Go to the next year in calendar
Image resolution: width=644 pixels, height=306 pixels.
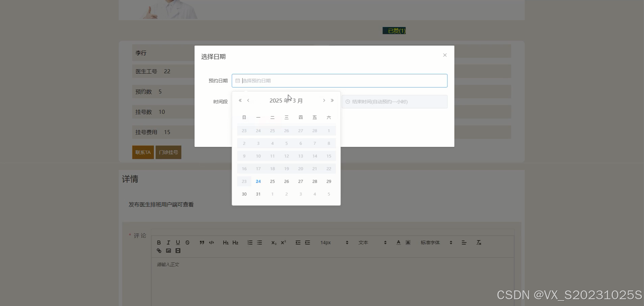point(332,100)
